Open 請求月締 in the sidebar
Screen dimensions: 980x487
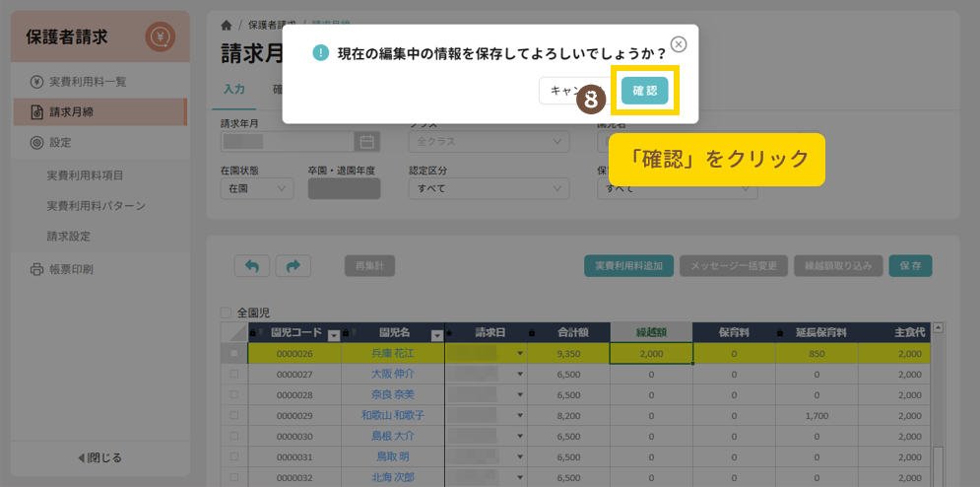coord(71,112)
